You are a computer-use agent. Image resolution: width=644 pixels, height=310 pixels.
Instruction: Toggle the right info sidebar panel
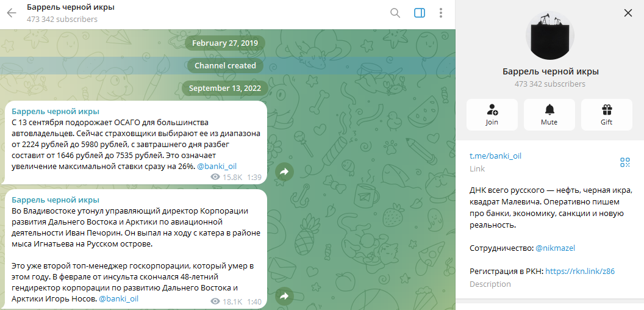point(419,13)
